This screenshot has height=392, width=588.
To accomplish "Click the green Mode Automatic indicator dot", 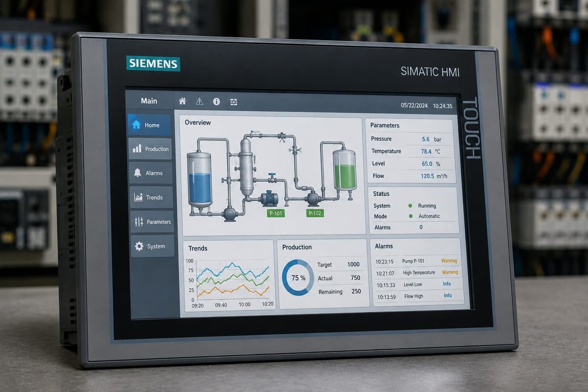I will coord(410,216).
